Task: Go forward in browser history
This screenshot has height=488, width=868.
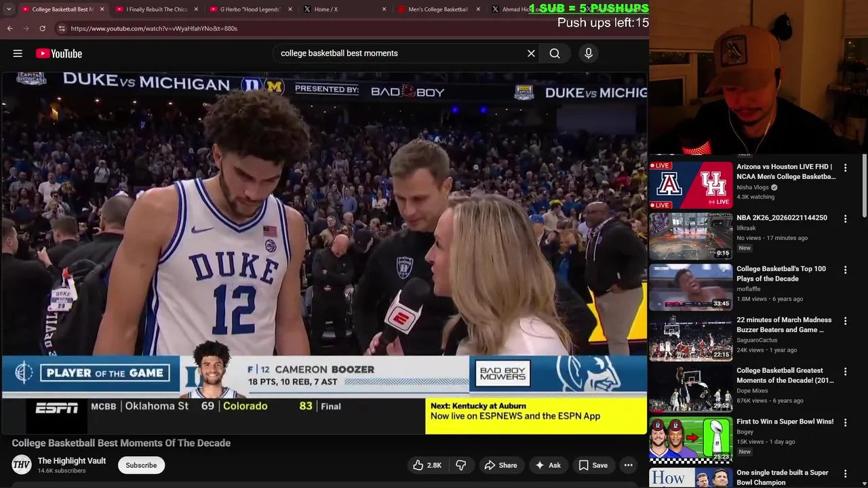Action: [26, 28]
